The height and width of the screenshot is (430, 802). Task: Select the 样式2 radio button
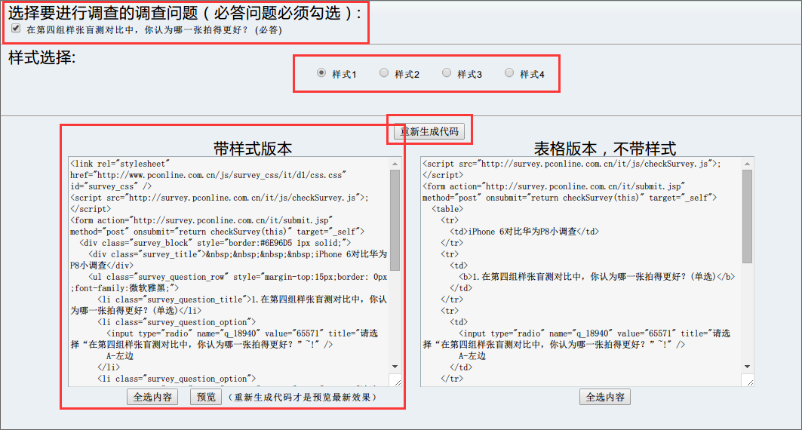[x=384, y=73]
